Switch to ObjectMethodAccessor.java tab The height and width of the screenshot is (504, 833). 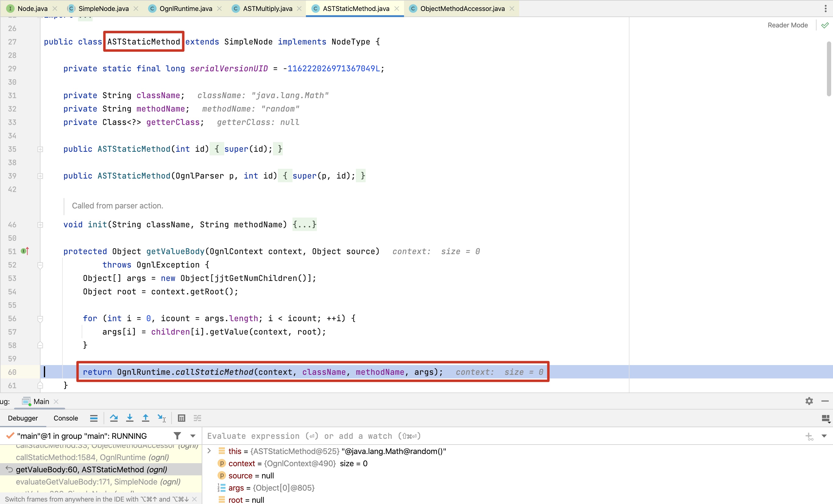pos(462,9)
